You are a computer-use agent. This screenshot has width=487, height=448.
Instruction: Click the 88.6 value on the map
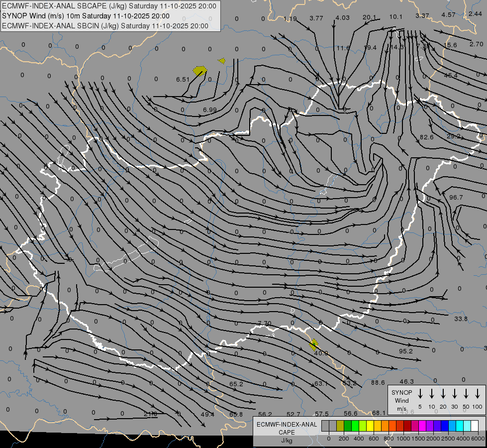pyautogui.click(x=378, y=383)
